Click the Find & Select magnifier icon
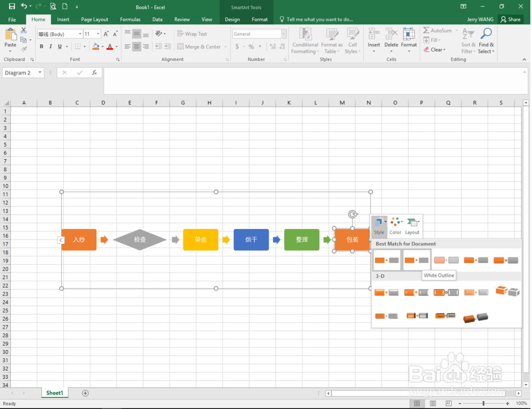This screenshot has width=532, height=409. point(486,34)
